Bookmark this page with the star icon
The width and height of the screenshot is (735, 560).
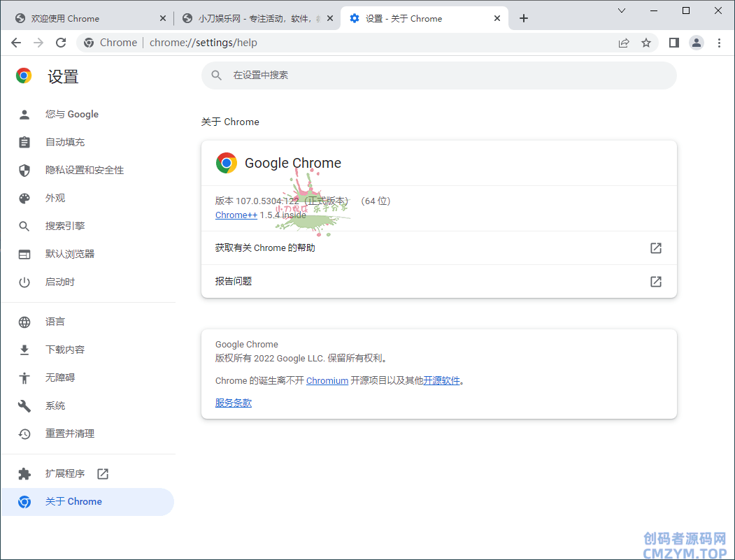tap(646, 43)
